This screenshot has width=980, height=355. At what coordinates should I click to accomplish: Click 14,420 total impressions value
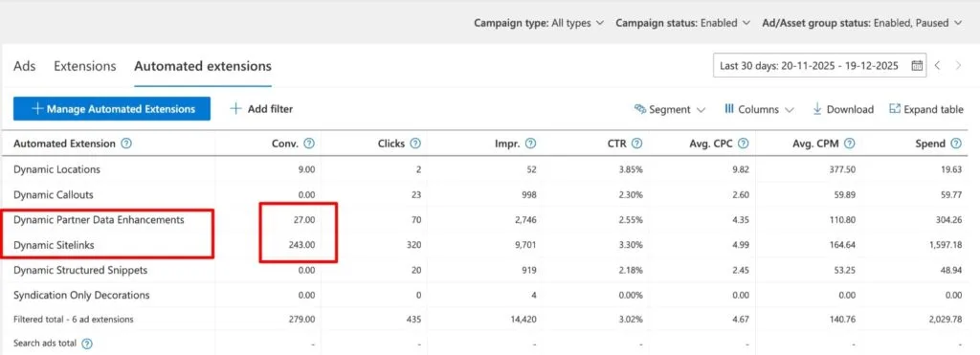click(x=523, y=320)
